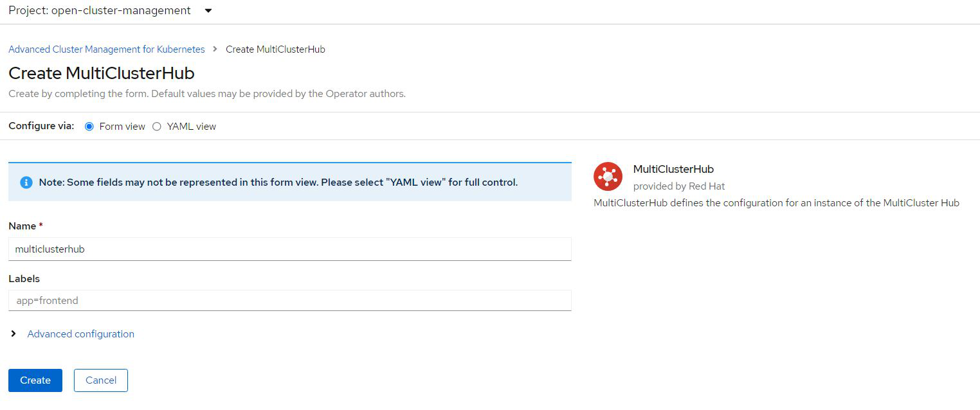Open the project open-cluster-management selector
The image size is (980, 410).
(100, 11)
